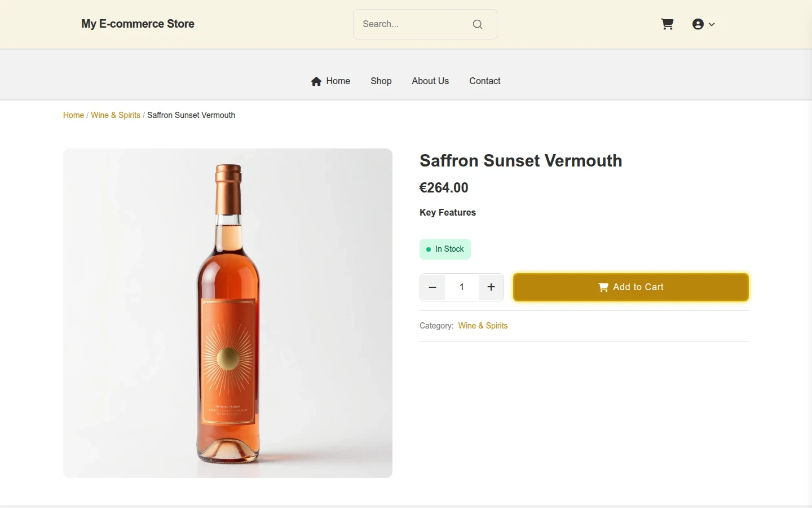
Task: Click the My E-commerce Store logo
Action: 138,24
